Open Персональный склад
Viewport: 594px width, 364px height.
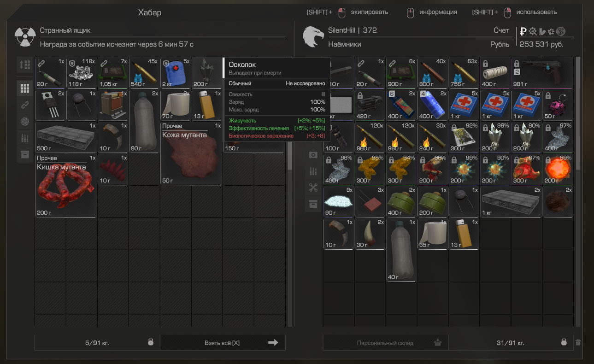385,343
